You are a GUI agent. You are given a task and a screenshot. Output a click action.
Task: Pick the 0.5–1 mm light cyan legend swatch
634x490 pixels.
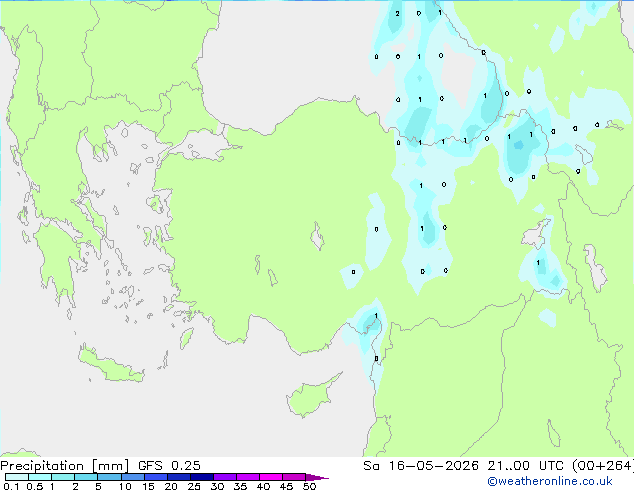(40, 477)
